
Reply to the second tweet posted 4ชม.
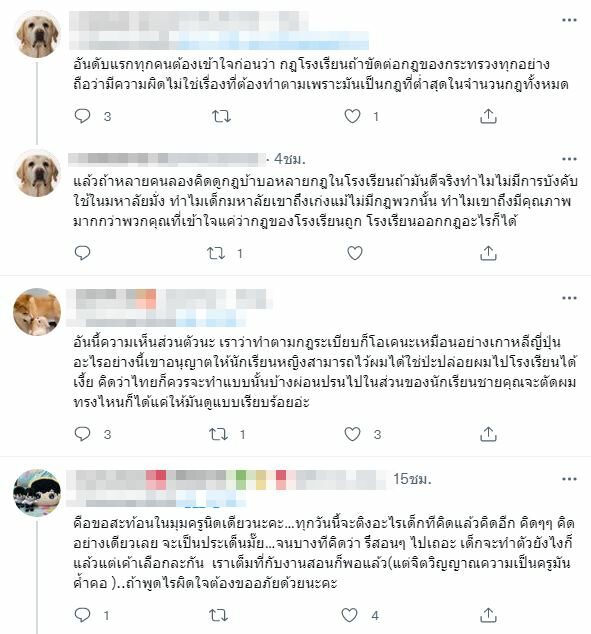pyautogui.click(x=82, y=253)
